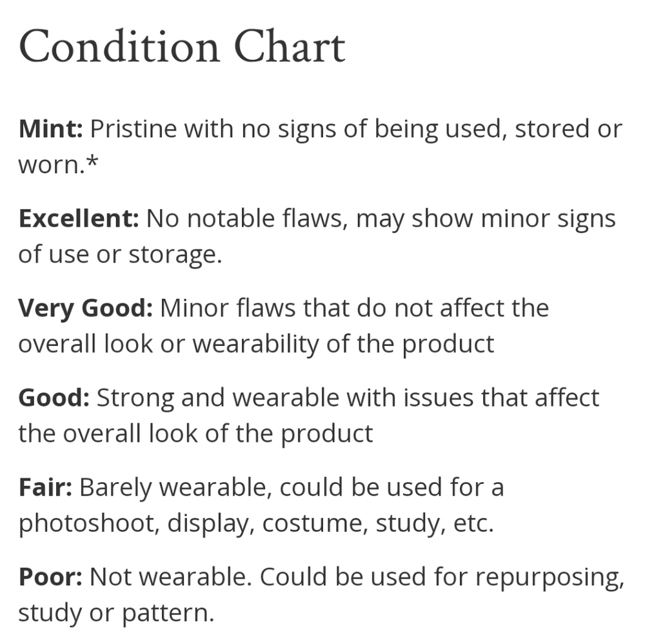The width and height of the screenshot is (645, 644).
Task: Click the bold Excellent label
Action: tap(78, 219)
